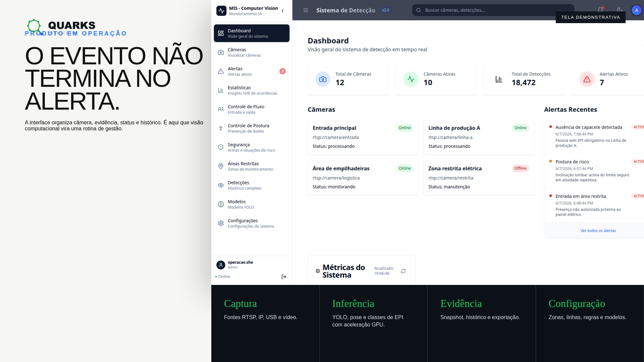Open Área de empilhadeiras camera card
644x362 pixels.
(363, 177)
